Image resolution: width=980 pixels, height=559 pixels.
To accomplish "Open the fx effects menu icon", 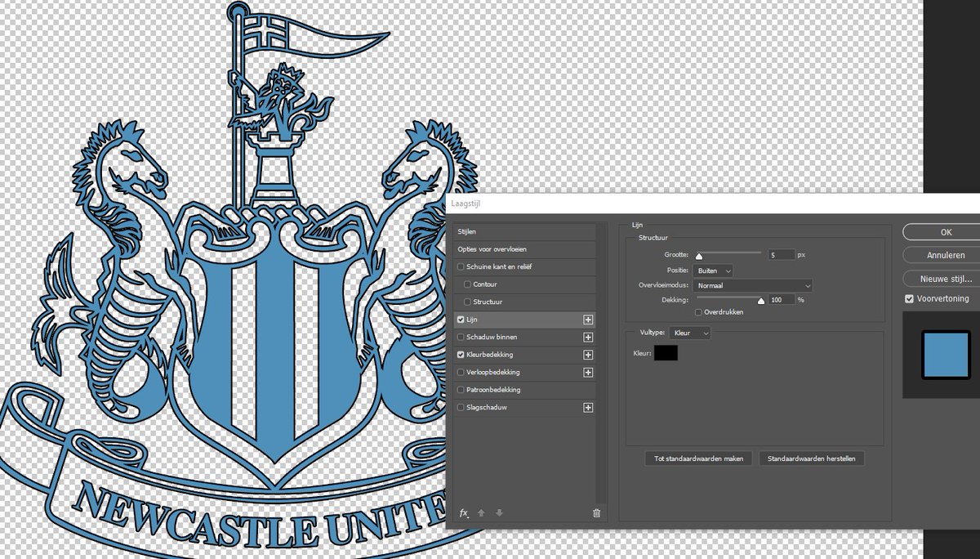I will [464, 513].
